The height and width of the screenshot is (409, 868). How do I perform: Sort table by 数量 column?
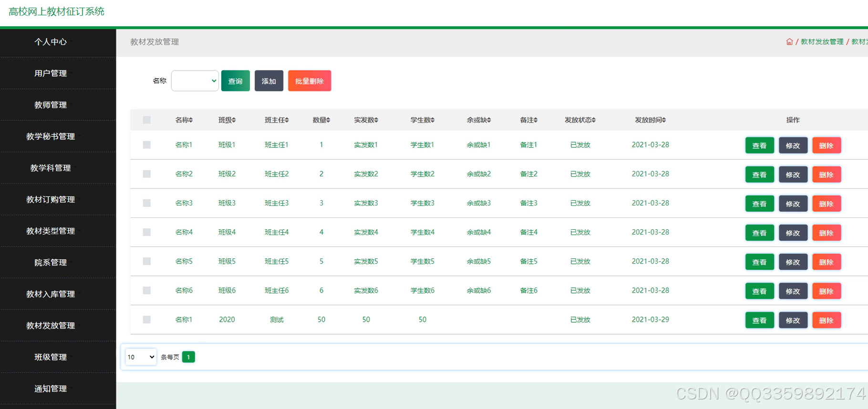(x=321, y=120)
